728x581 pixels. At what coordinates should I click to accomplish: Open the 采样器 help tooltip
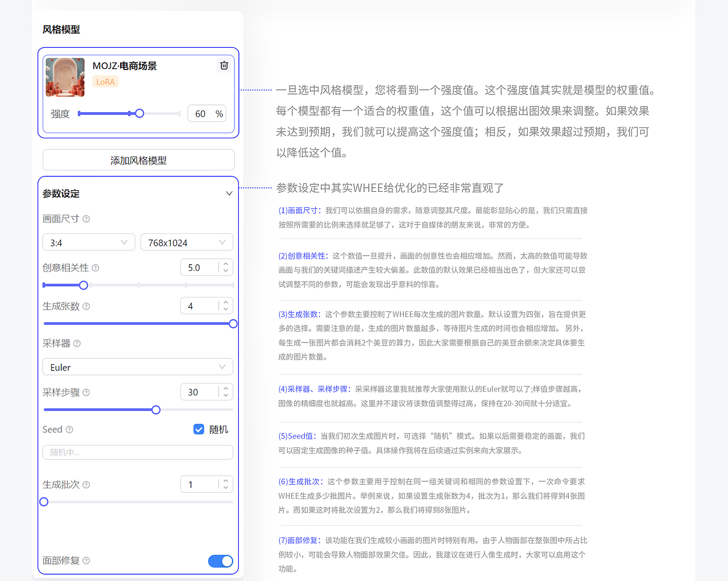[x=77, y=344]
